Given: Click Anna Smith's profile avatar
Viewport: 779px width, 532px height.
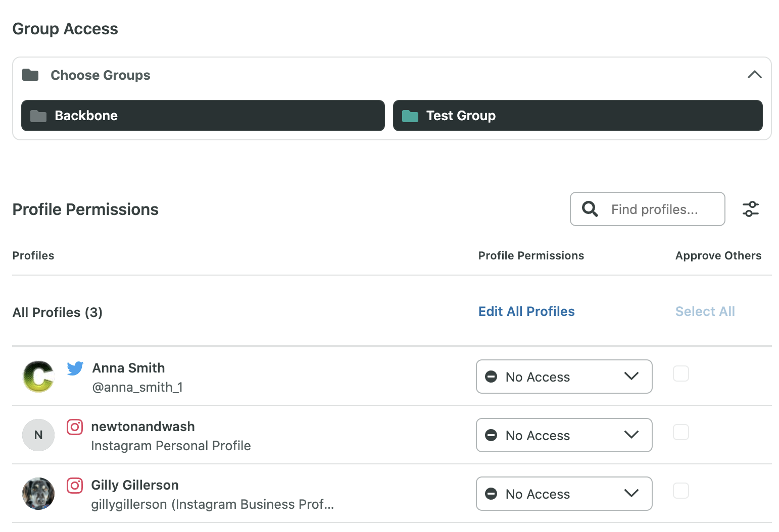Looking at the screenshot, I should pyautogui.click(x=38, y=377).
